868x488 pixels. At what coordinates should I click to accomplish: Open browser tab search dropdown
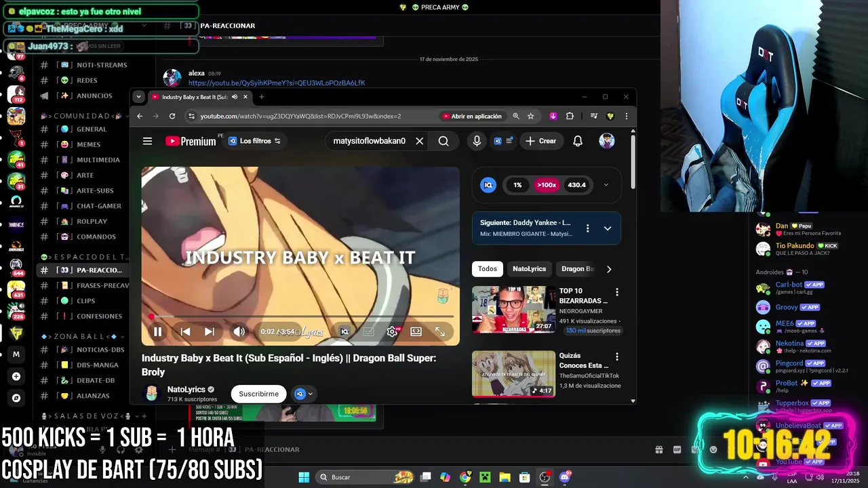coord(138,97)
